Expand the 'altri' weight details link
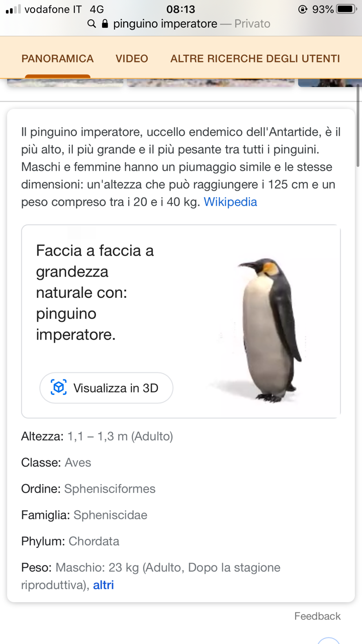Image resolution: width=362 pixels, height=644 pixels. click(x=104, y=585)
